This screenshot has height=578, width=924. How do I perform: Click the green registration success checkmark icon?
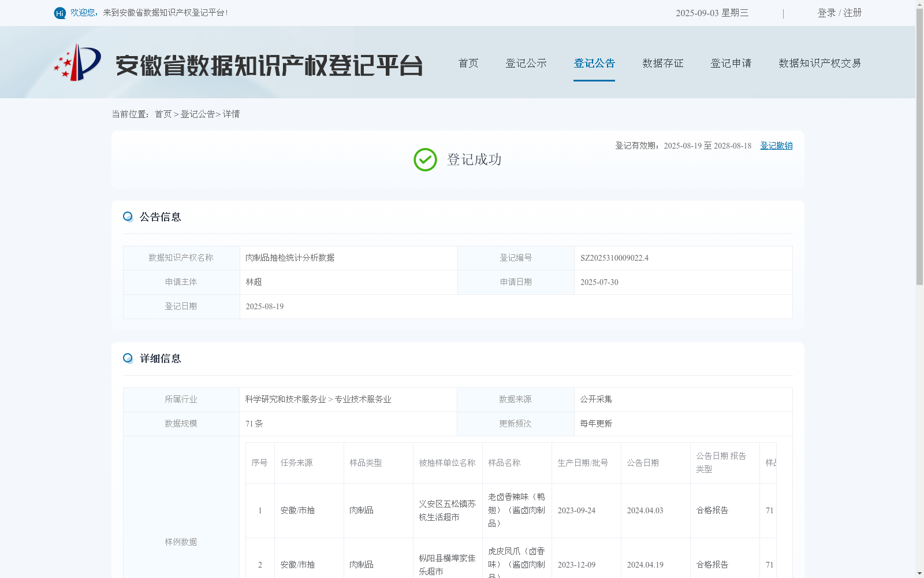(x=425, y=160)
